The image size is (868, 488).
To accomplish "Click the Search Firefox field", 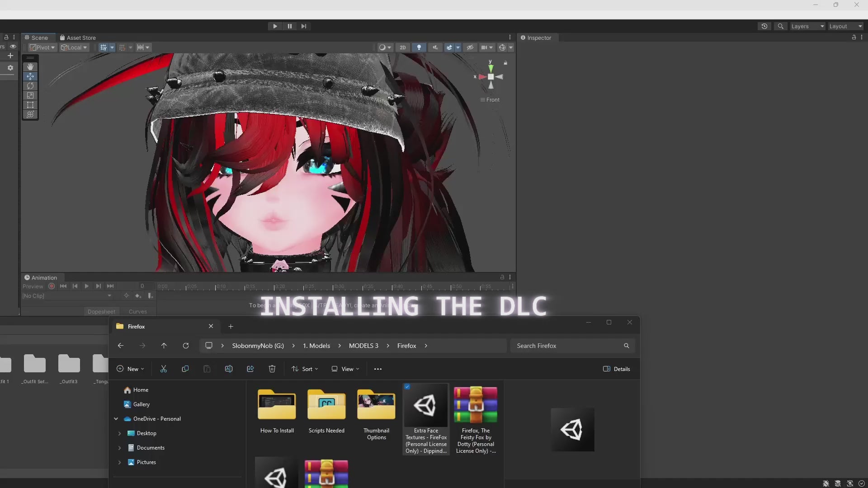I will (x=572, y=346).
